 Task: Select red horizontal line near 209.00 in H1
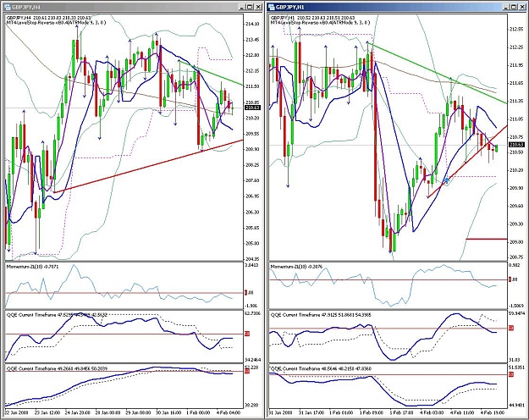click(x=487, y=239)
